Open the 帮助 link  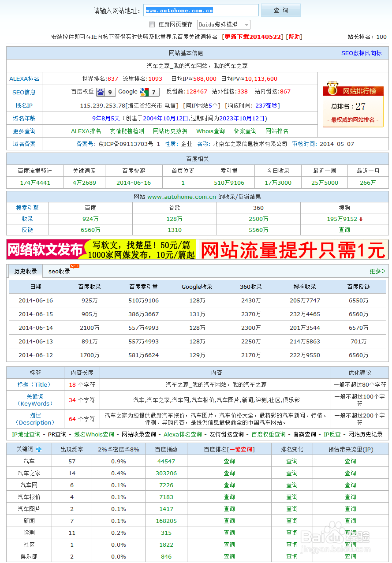click(x=294, y=37)
